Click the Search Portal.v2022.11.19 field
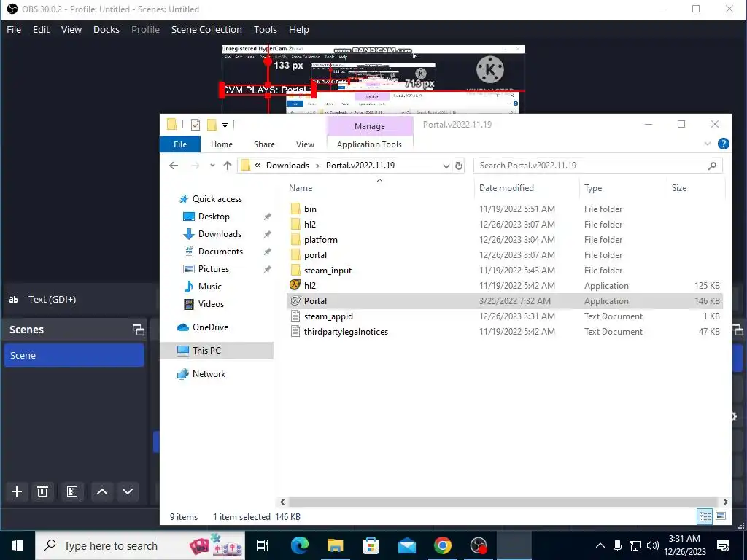Screen dimensions: 747x560 598,166
